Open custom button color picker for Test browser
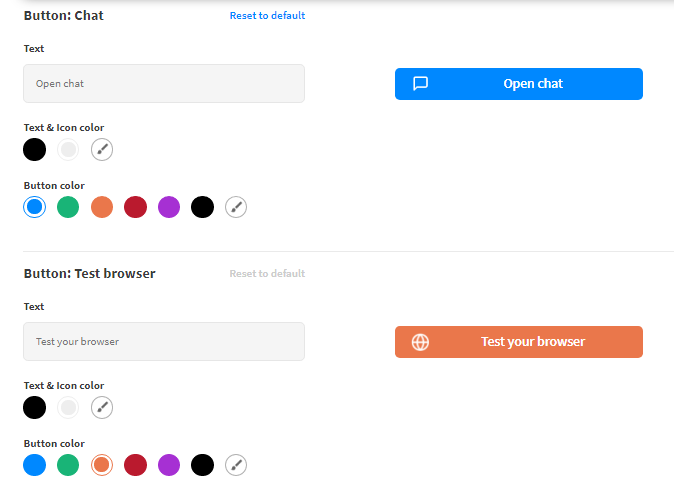This screenshot has width=674, height=501. (x=235, y=465)
